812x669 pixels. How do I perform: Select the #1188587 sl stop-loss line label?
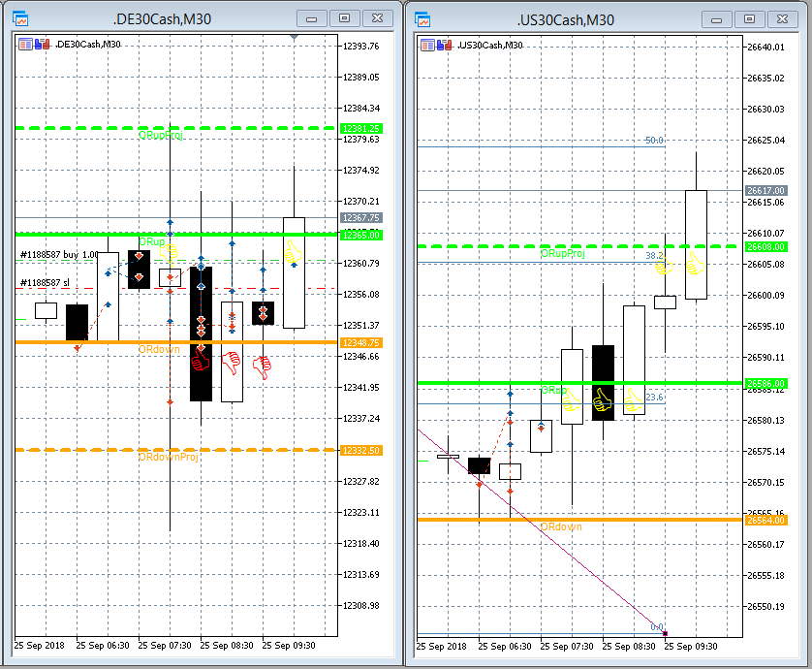pyautogui.click(x=45, y=283)
